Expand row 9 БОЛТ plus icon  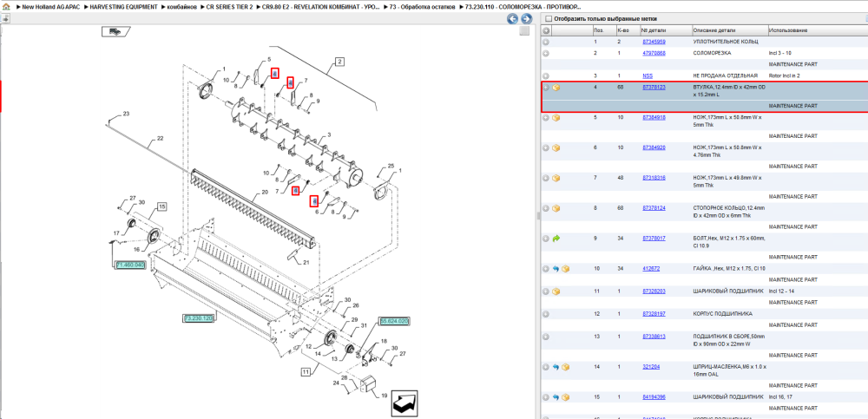pos(546,239)
